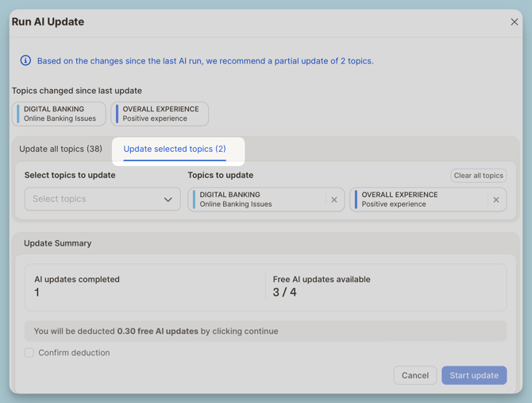
Task: Click light blue bar on changed Digital Banking chip
Action: [18, 114]
